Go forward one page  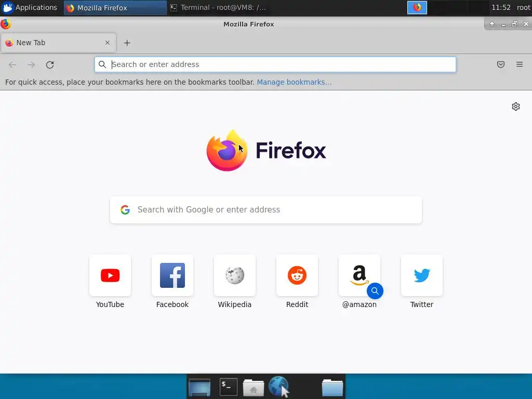[31, 64]
